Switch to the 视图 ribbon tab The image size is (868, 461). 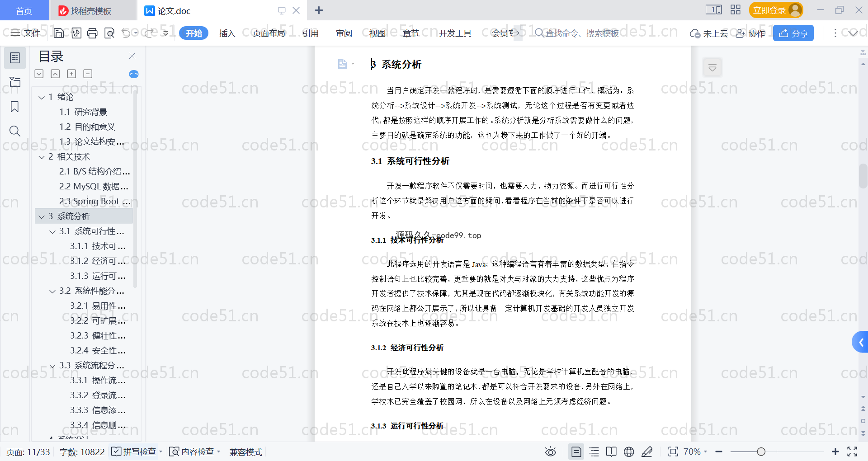[377, 33]
